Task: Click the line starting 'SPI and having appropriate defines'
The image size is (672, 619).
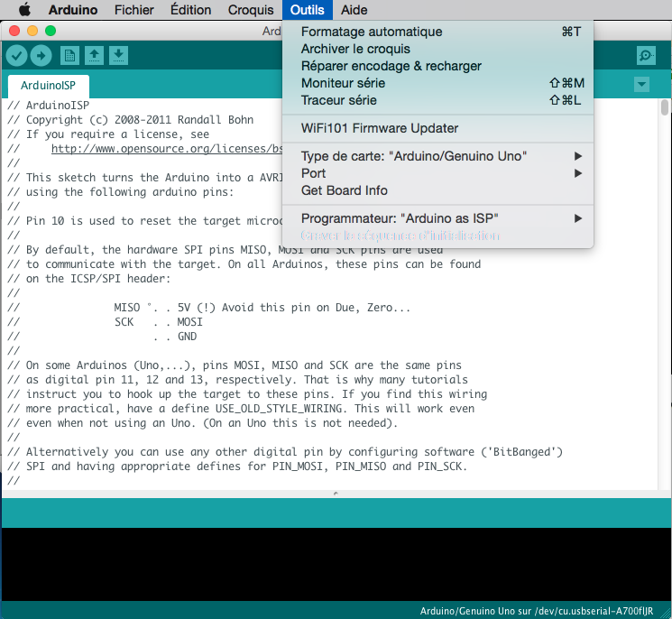Action: [237, 467]
